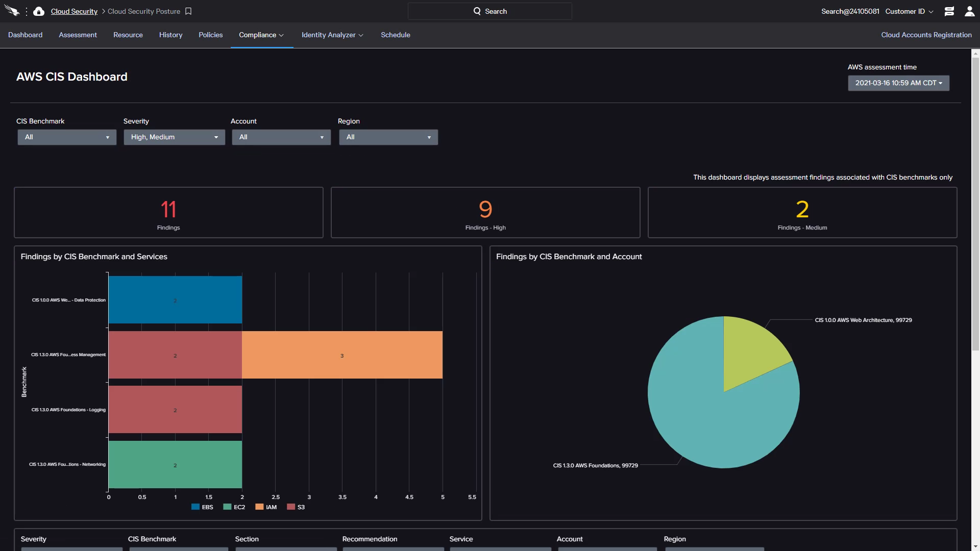Click the Severity column header

coord(34,539)
